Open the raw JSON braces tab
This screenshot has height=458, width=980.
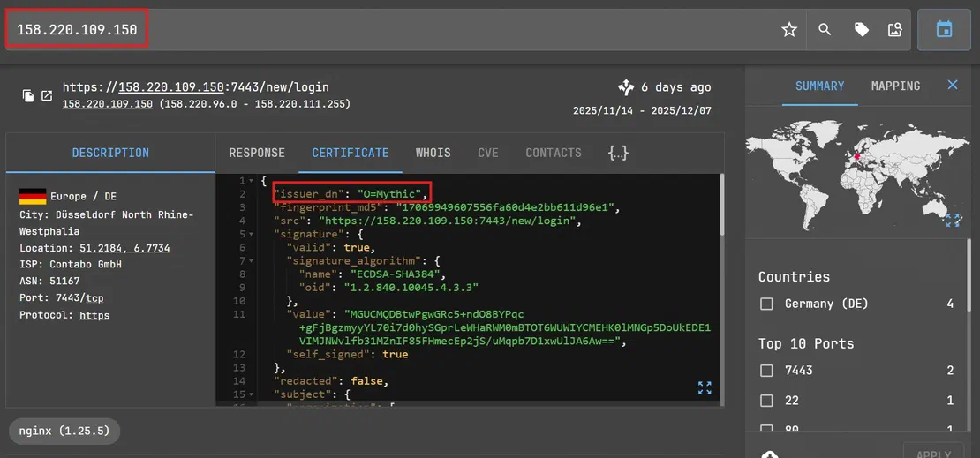click(618, 153)
